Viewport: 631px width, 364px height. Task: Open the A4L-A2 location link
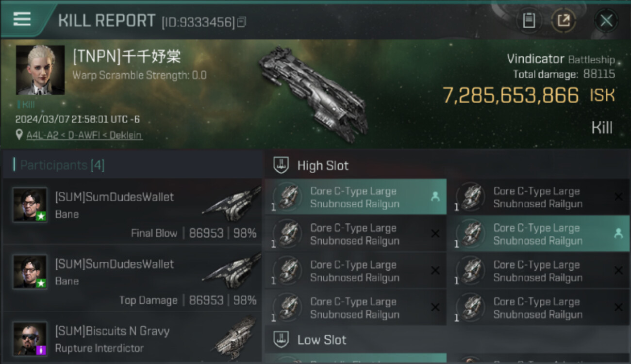coord(39,135)
